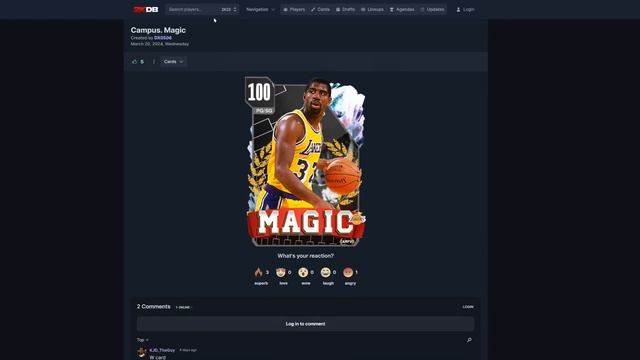
Task: Click the 'W card' comment text
Action: (158, 358)
